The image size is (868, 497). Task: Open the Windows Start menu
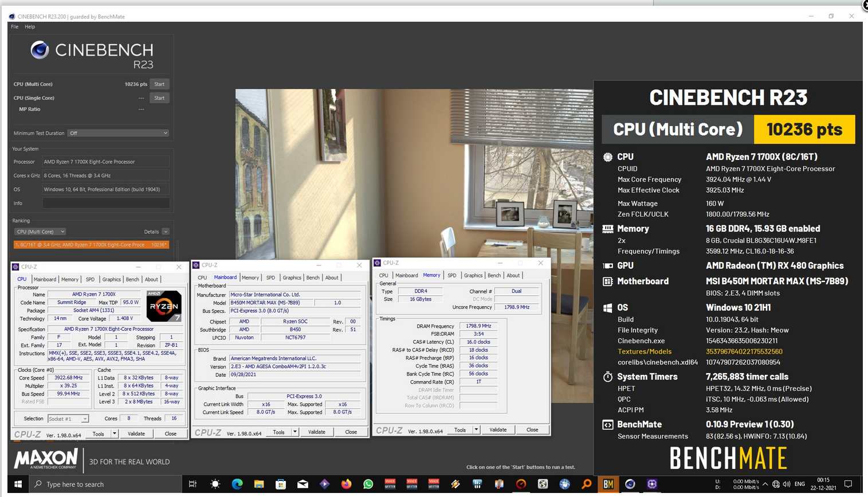18,484
